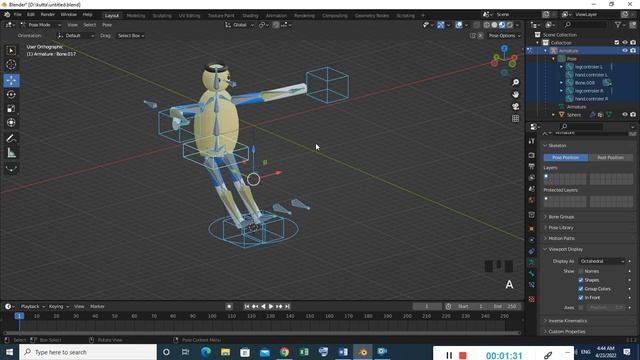The width and height of the screenshot is (640, 360).
Task: Hide the Sphere object via eye icon
Action: [625, 115]
